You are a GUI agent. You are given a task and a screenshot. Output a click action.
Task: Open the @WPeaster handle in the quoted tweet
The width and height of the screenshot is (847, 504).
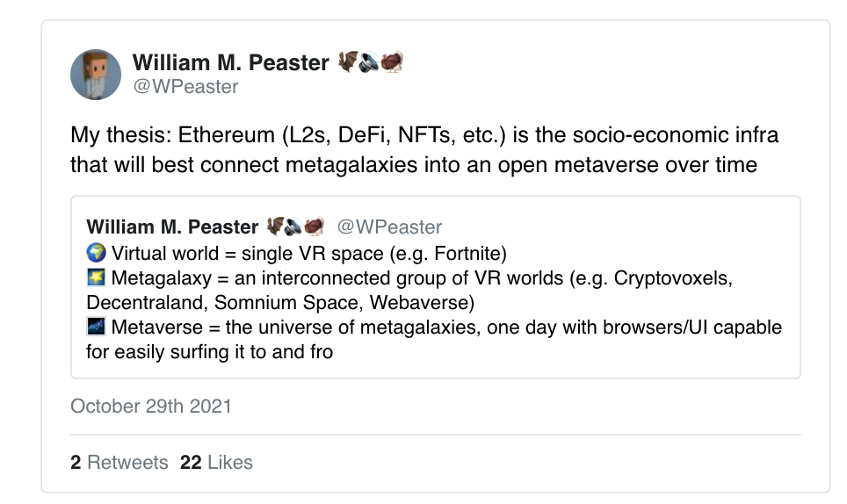point(389,227)
